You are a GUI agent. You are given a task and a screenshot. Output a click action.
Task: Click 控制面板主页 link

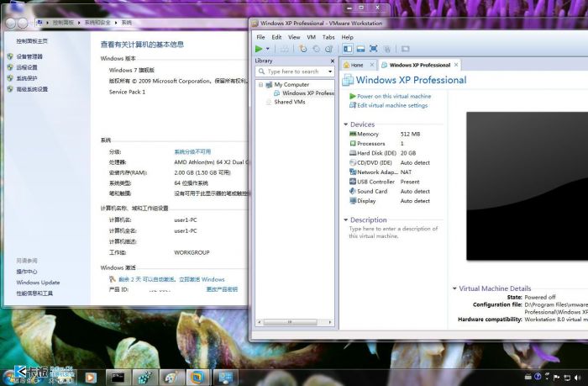(x=32, y=41)
